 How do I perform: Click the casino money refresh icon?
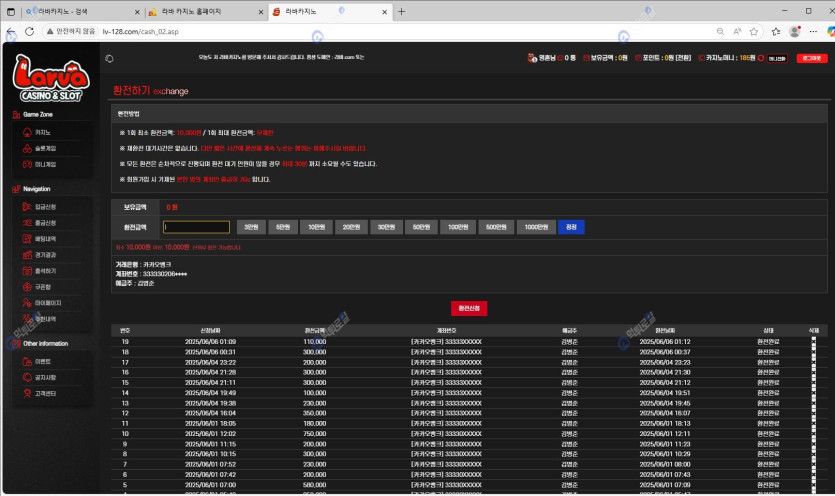761,59
